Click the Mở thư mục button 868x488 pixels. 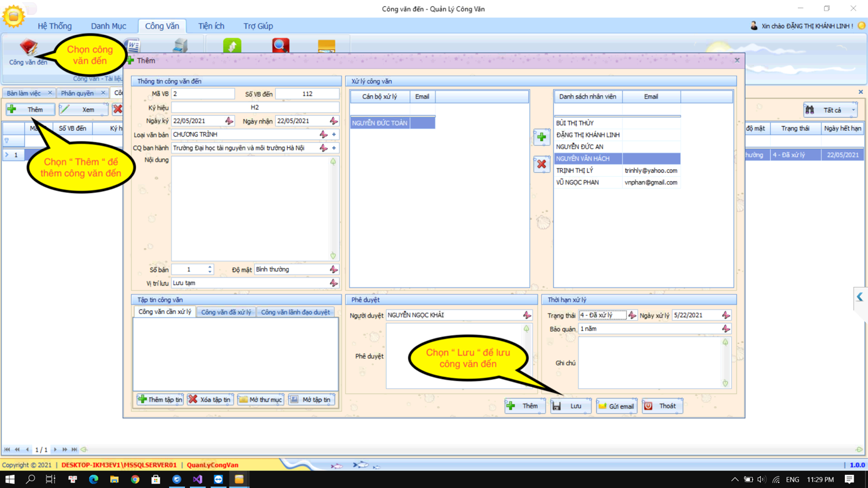pyautogui.click(x=261, y=400)
